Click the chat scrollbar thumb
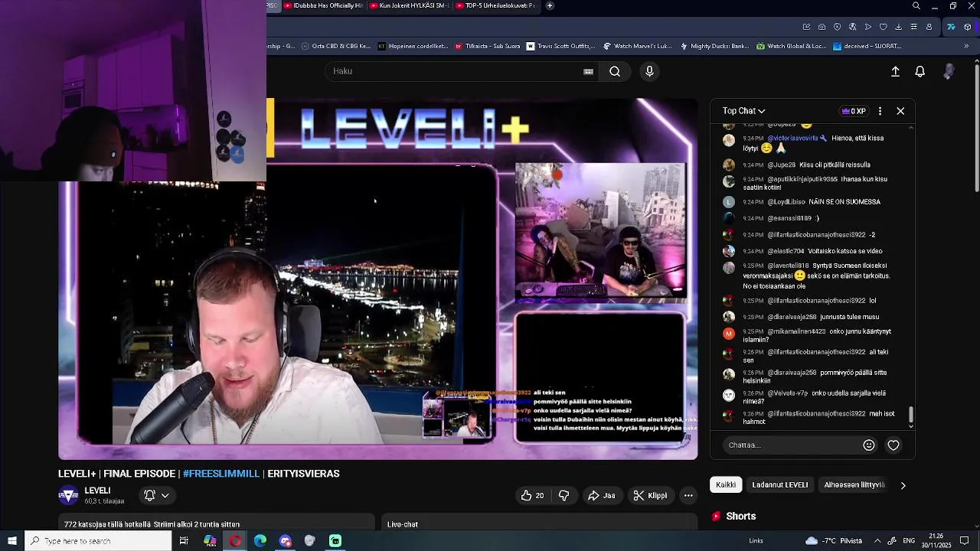The image size is (980, 551). click(x=910, y=415)
